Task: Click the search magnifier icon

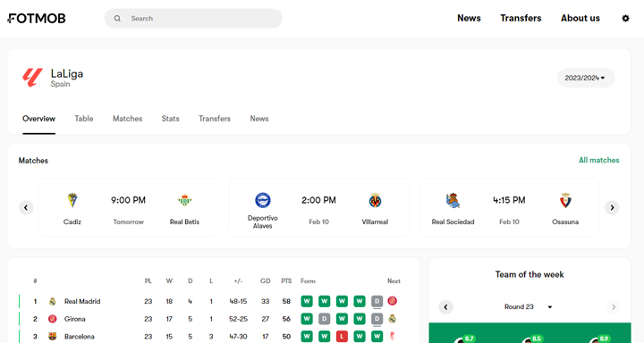Action: (x=117, y=19)
